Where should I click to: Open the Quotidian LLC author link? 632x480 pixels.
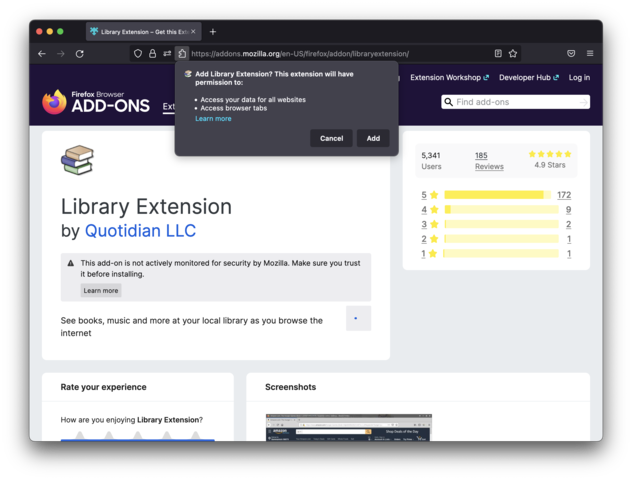140,231
